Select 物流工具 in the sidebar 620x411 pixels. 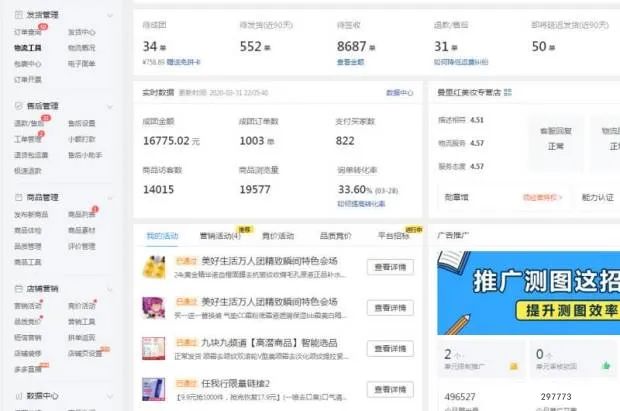pyautogui.click(x=28, y=48)
